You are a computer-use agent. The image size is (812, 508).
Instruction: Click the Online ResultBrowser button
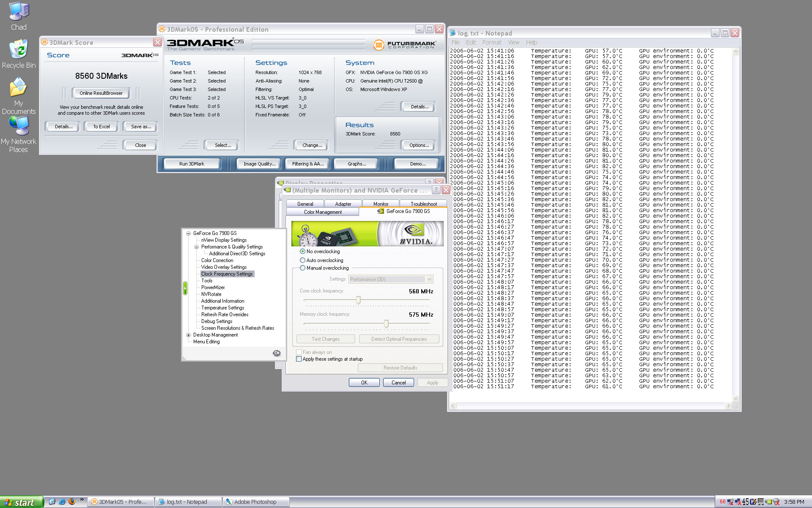tap(101, 93)
